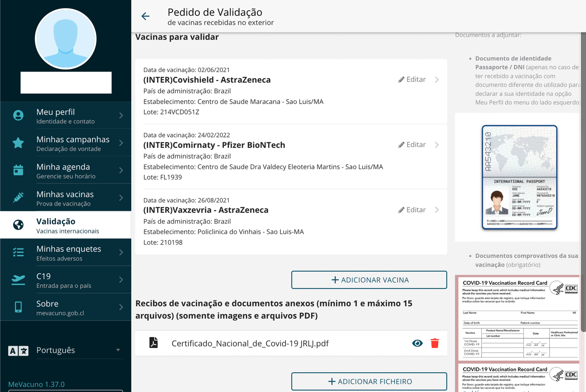Click Policlinica do Vinhais establishment text
Screen dimensions: 586x392
pyautogui.click(x=224, y=232)
